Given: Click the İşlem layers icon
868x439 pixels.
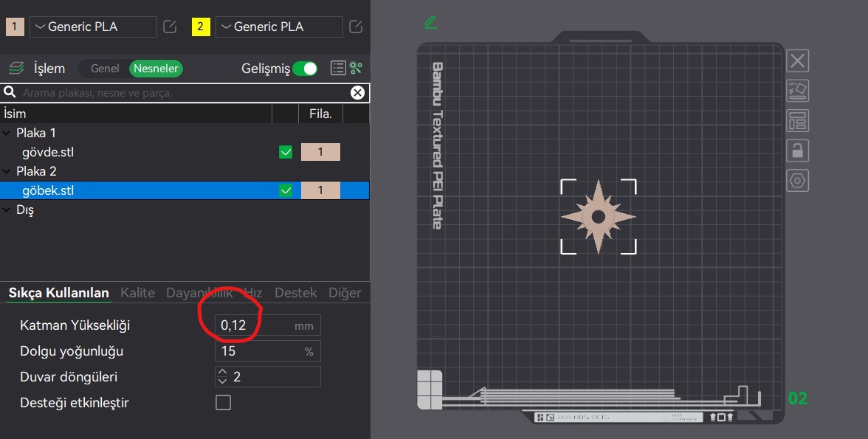Looking at the screenshot, I should tap(16, 68).
